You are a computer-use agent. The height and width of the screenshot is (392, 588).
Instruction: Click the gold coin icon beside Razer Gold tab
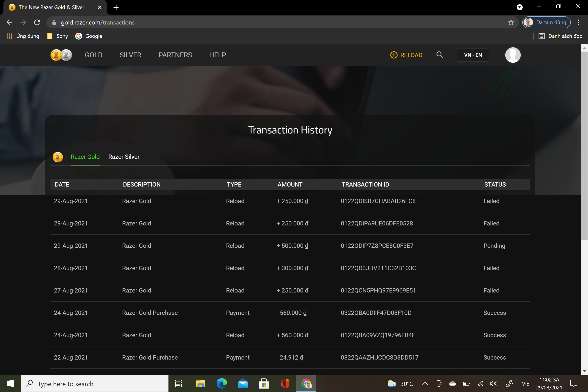58,157
